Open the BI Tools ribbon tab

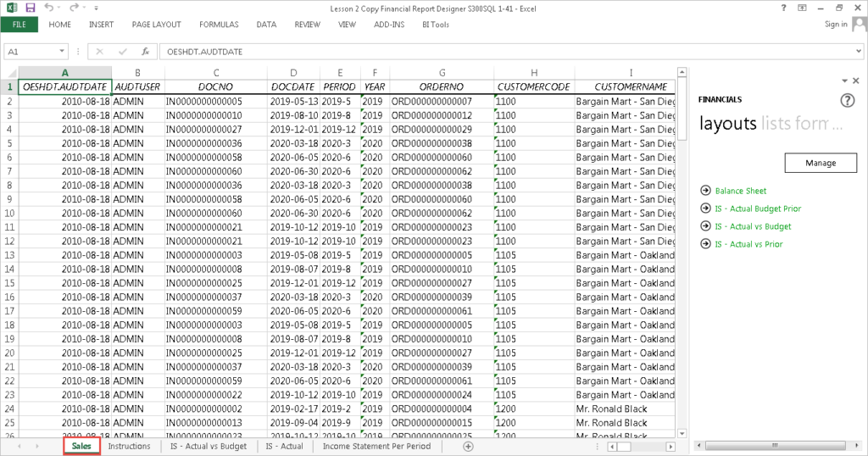click(x=435, y=25)
